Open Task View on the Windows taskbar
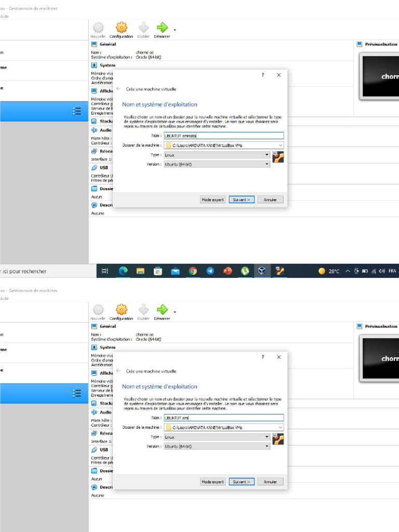 pos(105,271)
